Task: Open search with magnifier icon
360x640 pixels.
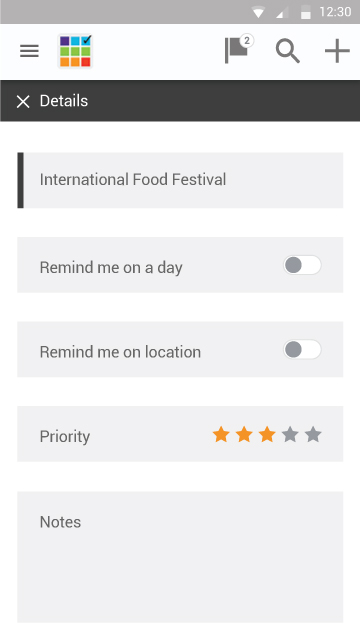Action: coord(288,51)
